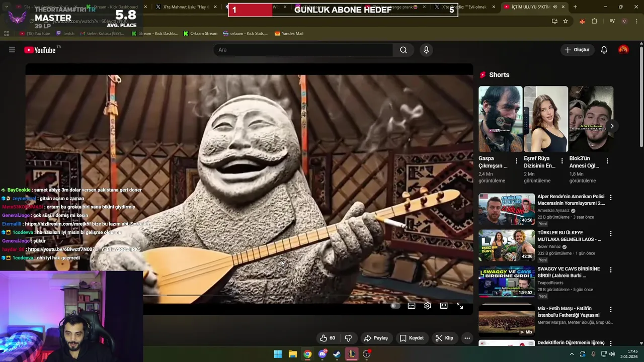Open Gaspa Çıkmışsın short thumbnail
This screenshot has height=362, width=644.
tap(501, 119)
